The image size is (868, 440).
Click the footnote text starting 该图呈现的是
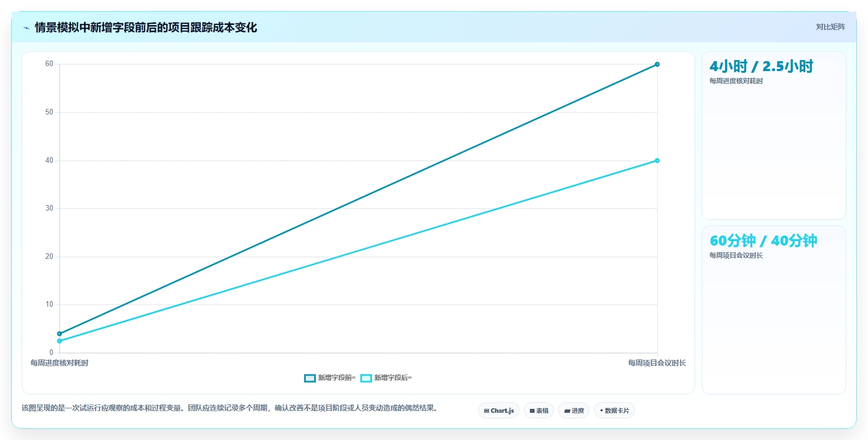[231, 408]
